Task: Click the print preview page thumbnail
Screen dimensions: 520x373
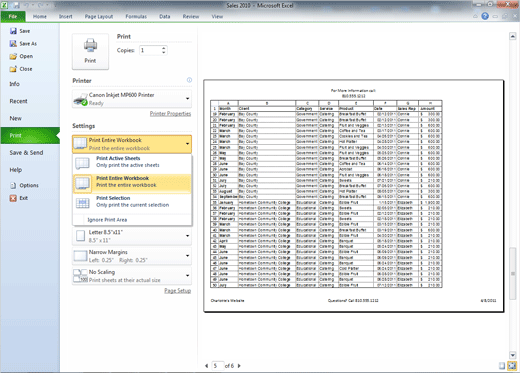Action: tap(354, 196)
